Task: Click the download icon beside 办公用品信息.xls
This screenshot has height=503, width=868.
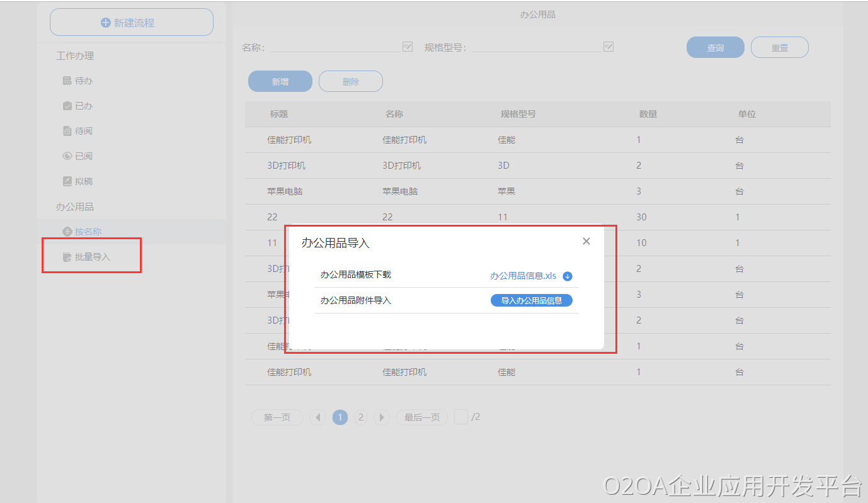Action: pyautogui.click(x=567, y=276)
